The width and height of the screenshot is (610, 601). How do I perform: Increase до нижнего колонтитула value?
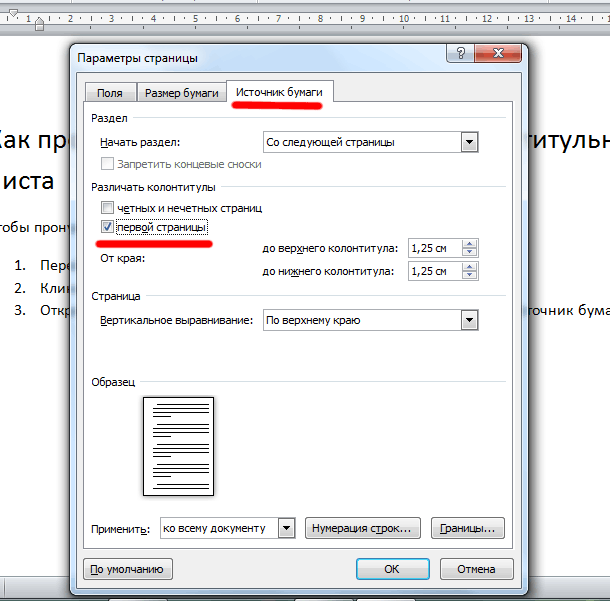(x=470, y=267)
